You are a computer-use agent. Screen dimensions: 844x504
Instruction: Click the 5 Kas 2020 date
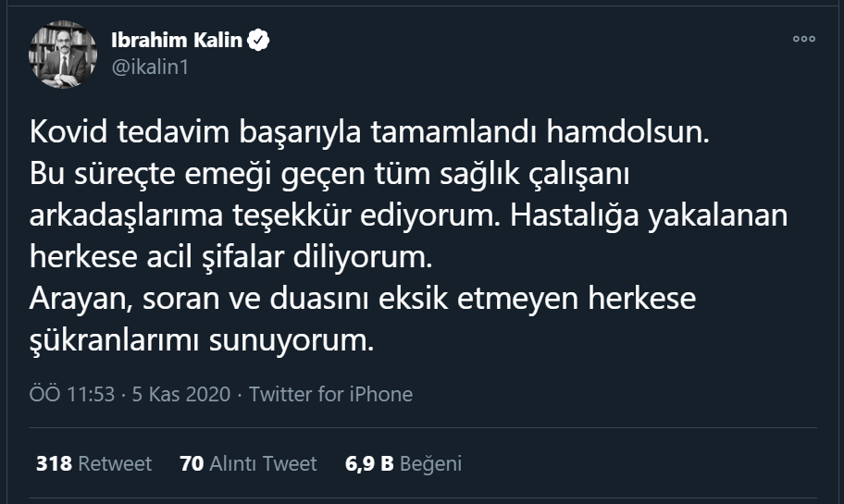click(180, 394)
